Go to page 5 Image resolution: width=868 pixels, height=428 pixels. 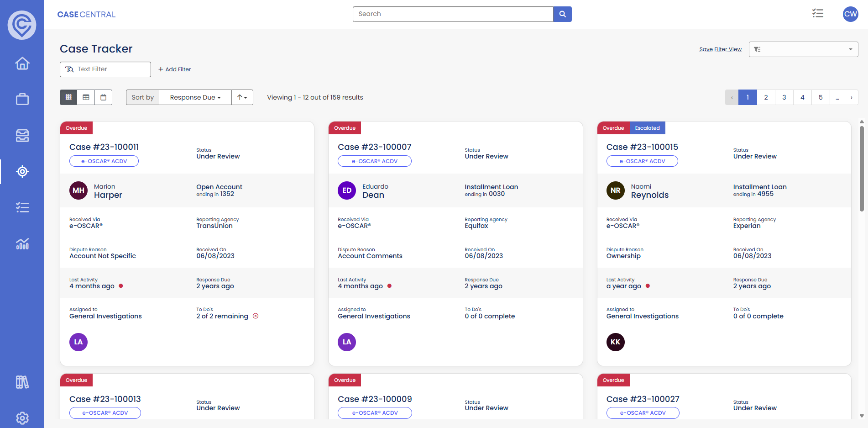[821, 97]
